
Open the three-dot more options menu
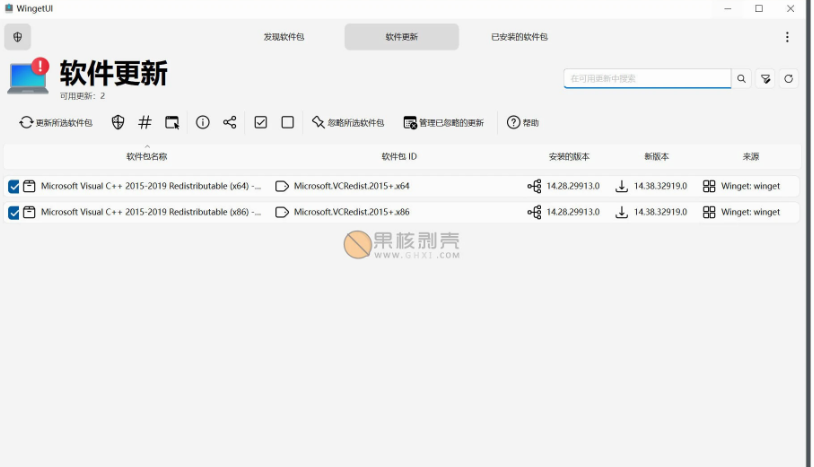click(787, 37)
